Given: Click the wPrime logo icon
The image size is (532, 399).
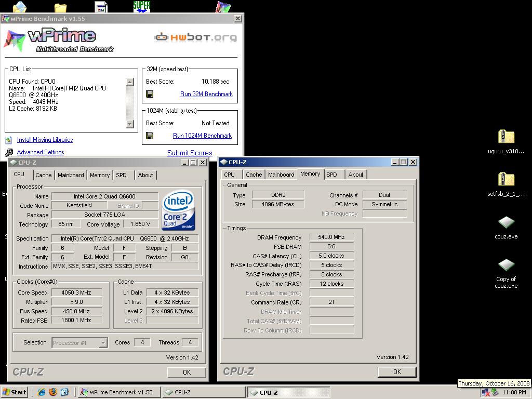Looking at the screenshot, I should point(14,41).
